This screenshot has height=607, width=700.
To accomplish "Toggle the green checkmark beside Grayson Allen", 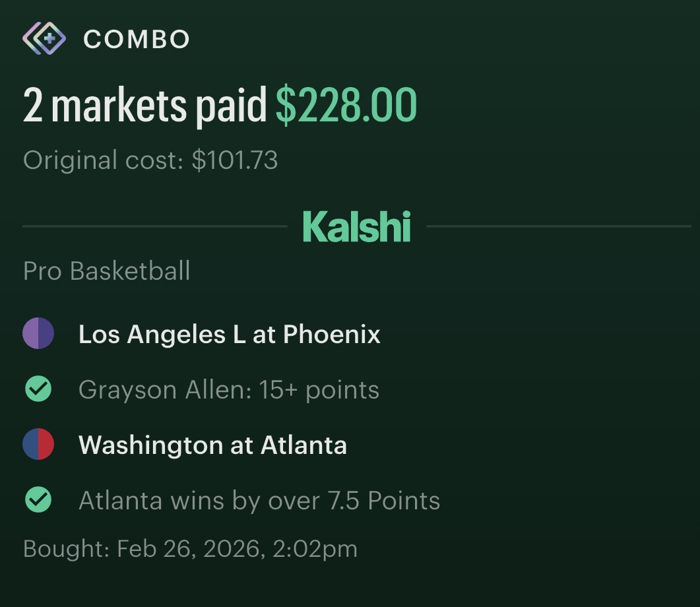I will coord(38,389).
